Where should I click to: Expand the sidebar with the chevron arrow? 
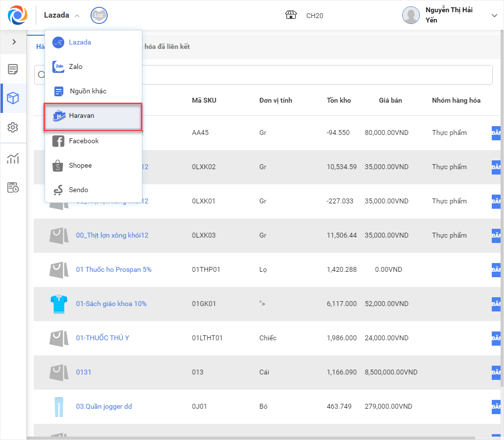14,42
